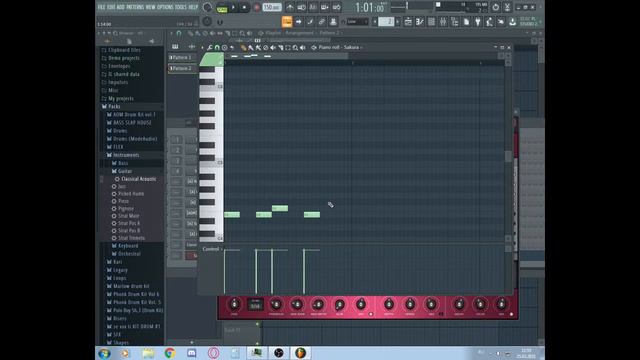Choose the Select tool in piano roll toolbar
640x360 pixels.
288,48
